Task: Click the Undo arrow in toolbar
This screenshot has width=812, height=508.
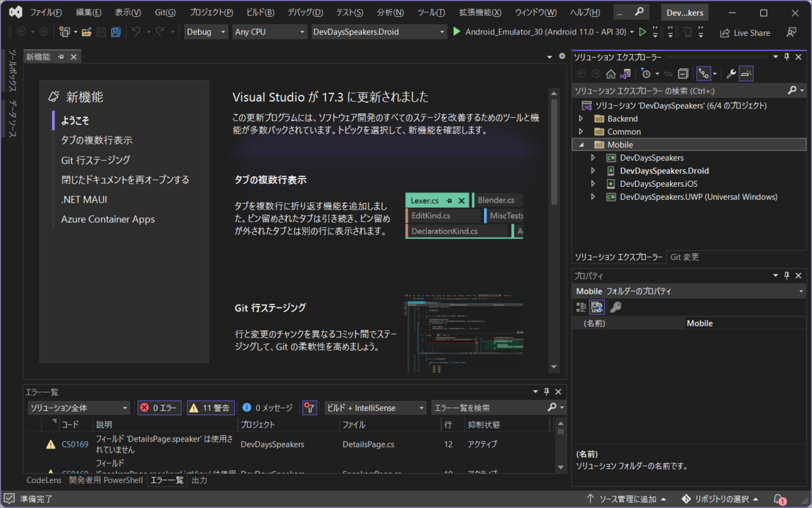Action: point(135,32)
